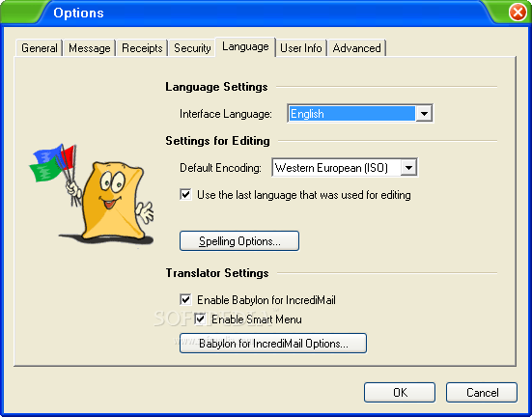532x417 pixels.
Task: Toggle Enable Smart Menu checkbox
Action: (200, 319)
